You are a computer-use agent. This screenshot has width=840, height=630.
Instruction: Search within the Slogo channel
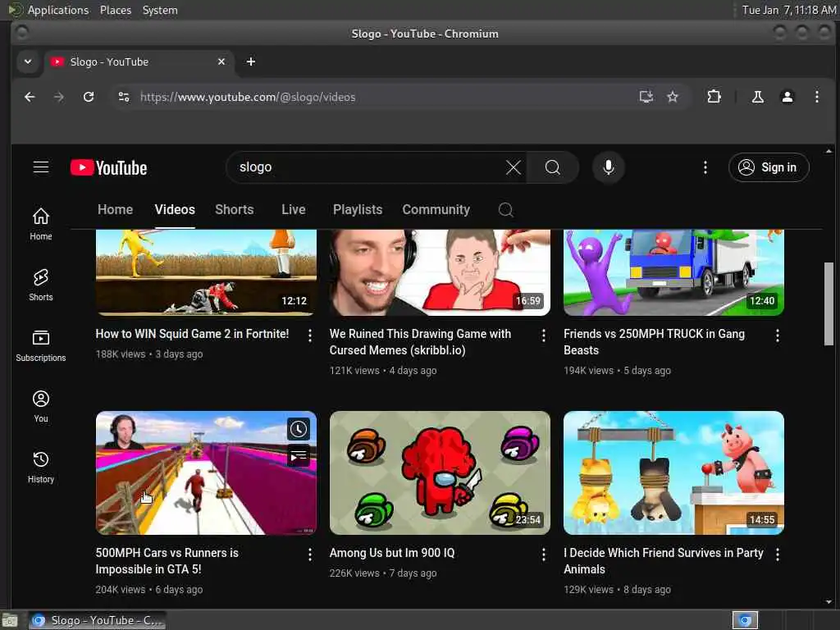click(505, 209)
